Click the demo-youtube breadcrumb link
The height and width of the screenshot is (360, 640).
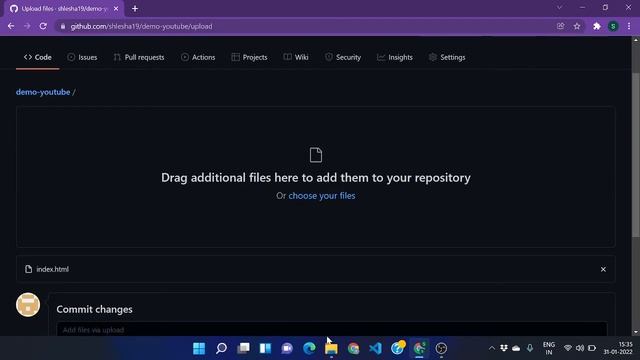coord(43,92)
